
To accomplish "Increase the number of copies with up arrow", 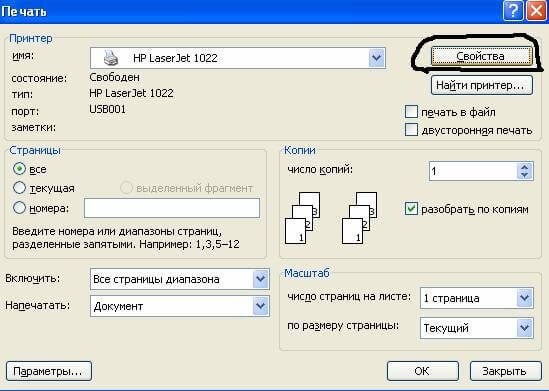I will [x=524, y=167].
